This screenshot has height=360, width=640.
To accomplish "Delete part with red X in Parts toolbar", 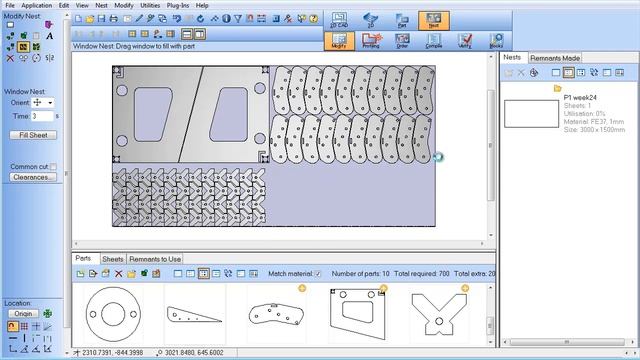I will pos(118,273).
